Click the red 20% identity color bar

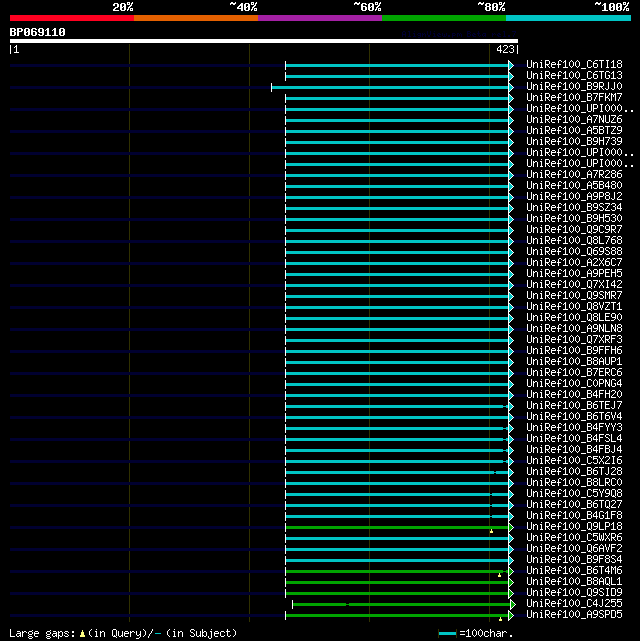coord(72,18)
